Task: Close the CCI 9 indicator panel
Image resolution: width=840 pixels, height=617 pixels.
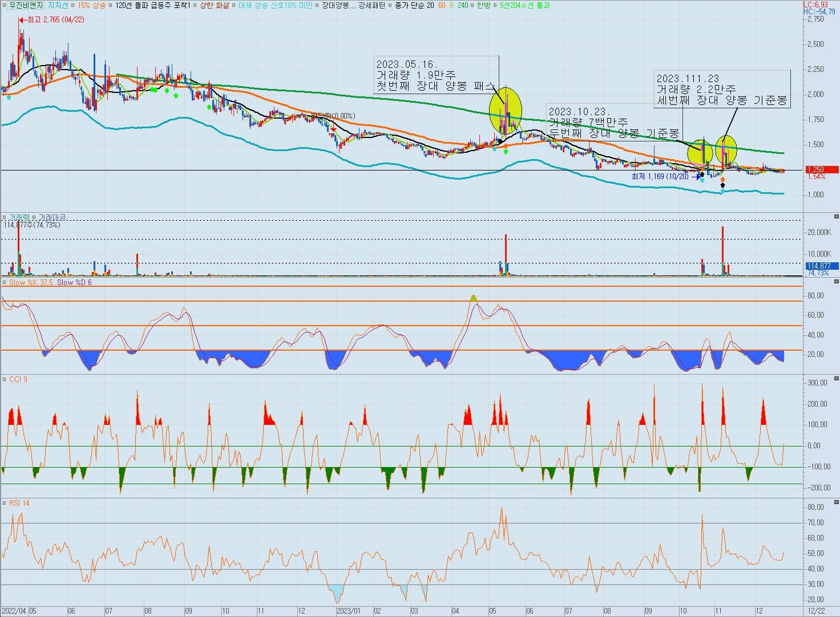Action: click(836, 379)
